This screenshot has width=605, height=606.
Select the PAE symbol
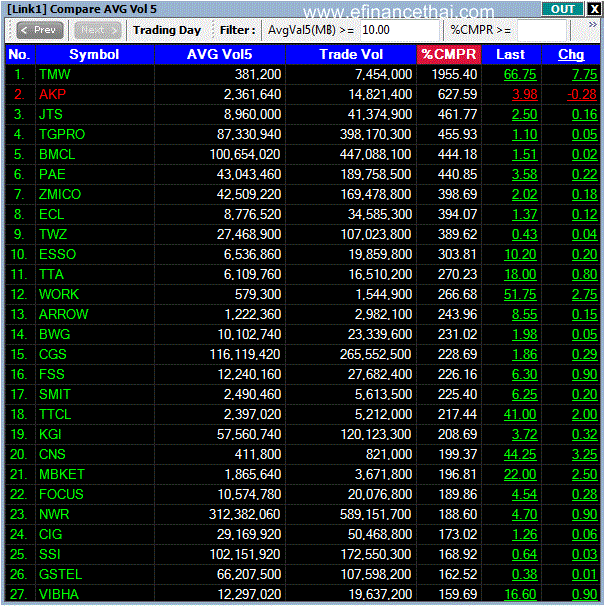point(52,174)
